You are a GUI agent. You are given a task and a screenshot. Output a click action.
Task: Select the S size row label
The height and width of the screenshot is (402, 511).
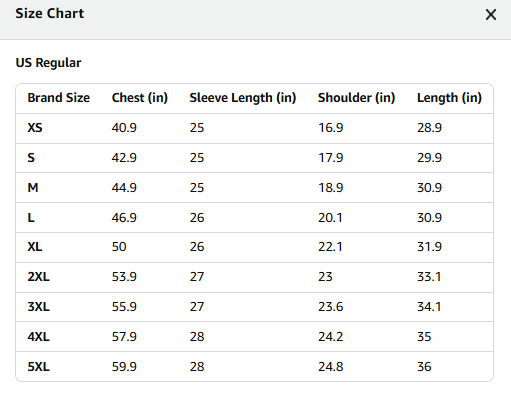[x=31, y=158]
